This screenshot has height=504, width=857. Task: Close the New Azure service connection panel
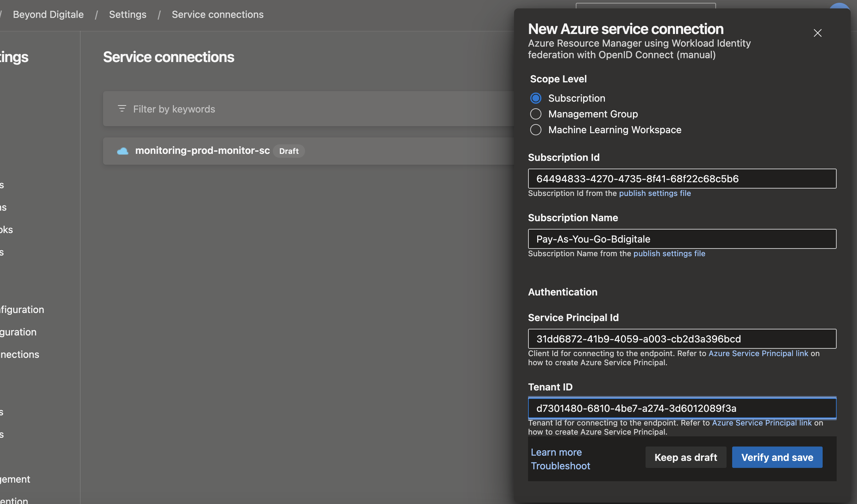click(x=817, y=33)
